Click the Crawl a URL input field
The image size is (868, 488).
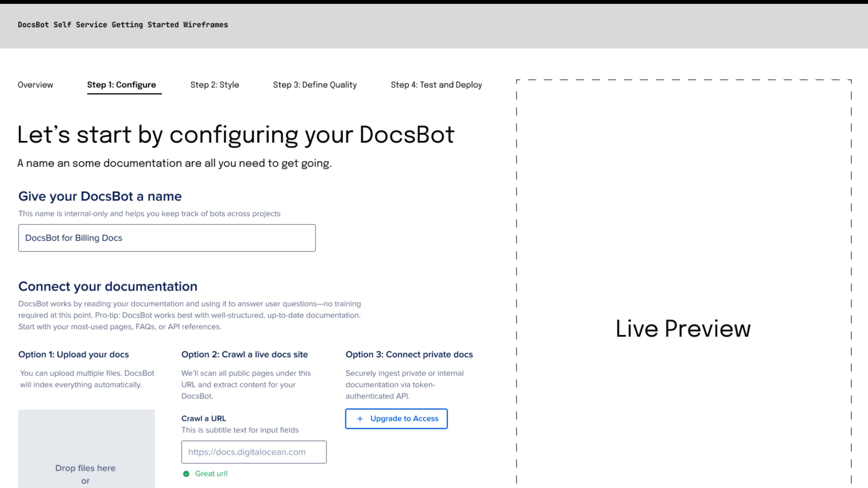pyautogui.click(x=254, y=452)
